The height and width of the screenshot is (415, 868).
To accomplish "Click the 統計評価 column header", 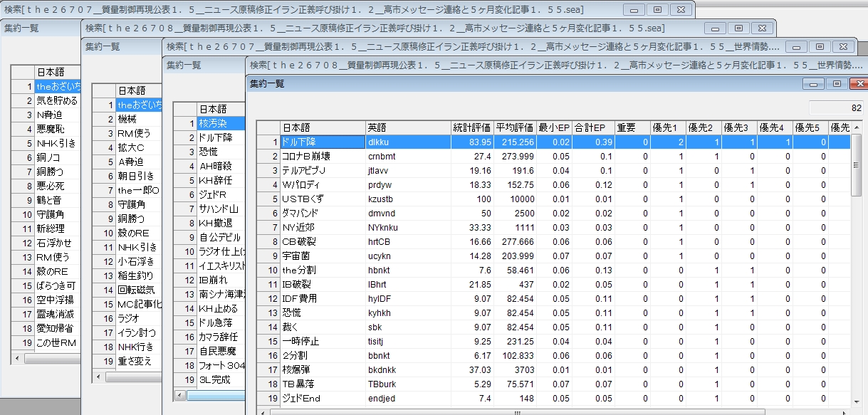I will click(472, 127).
